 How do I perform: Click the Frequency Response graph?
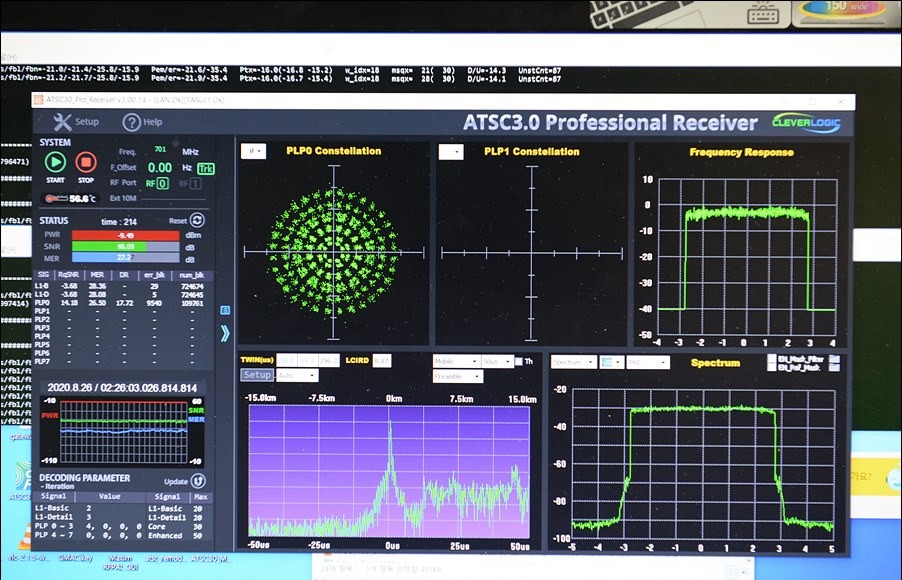(747, 257)
